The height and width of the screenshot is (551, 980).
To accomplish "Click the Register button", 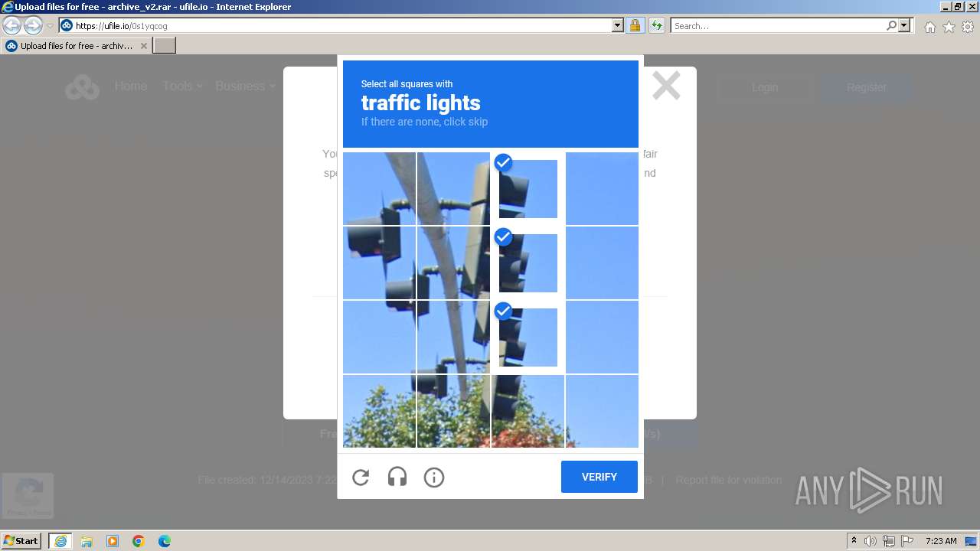I will (867, 87).
